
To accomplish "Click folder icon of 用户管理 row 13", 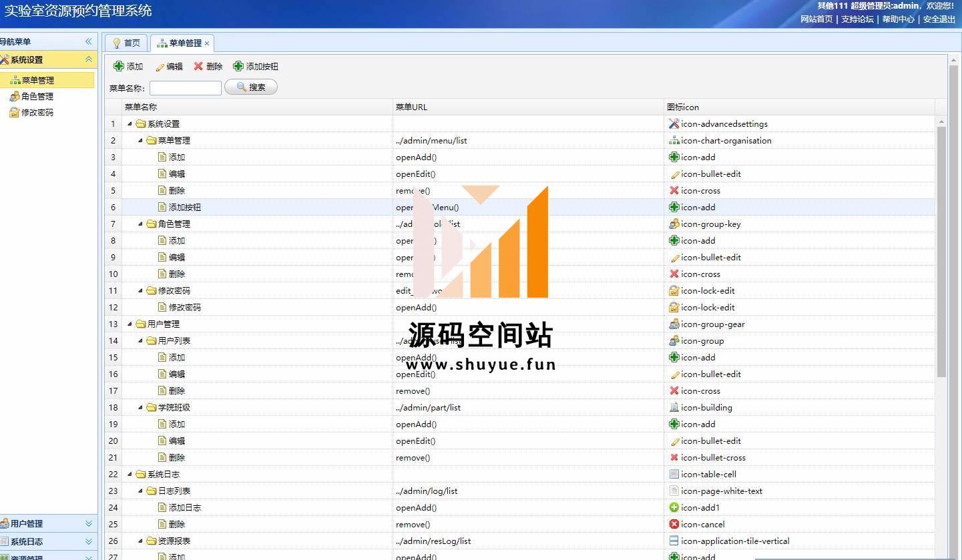I will 140,324.
